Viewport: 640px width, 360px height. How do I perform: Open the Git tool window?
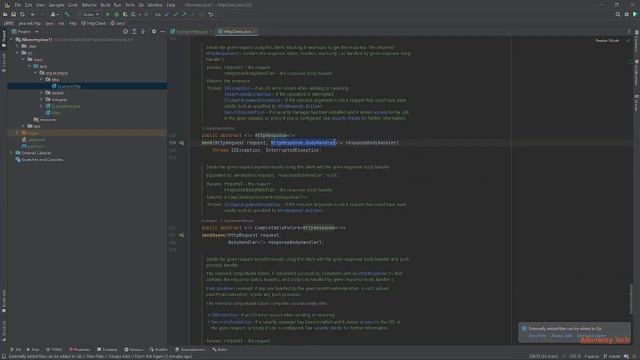click(x=16, y=349)
